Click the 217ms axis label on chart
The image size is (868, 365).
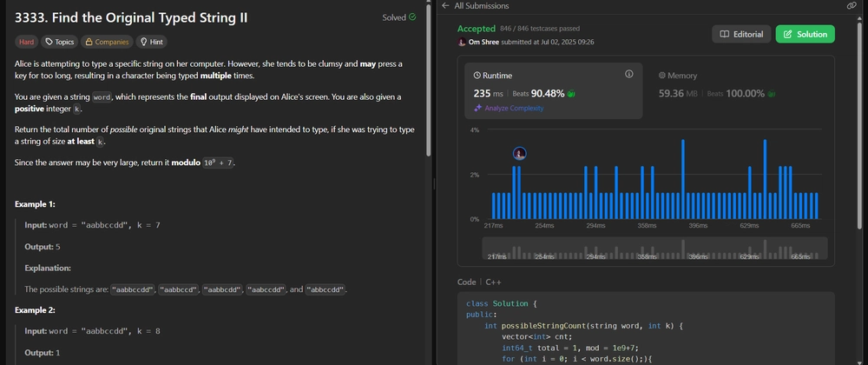point(493,226)
